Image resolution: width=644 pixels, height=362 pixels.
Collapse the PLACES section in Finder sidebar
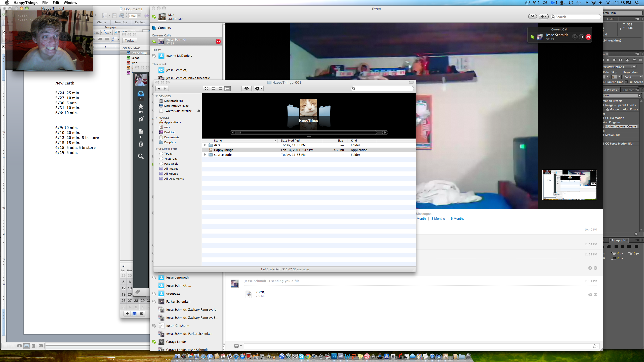(x=156, y=118)
